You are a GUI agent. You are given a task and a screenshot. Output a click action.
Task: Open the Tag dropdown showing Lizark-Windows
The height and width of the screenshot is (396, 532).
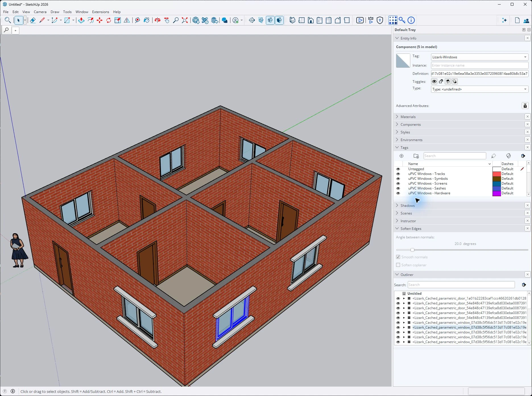click(479, 57)
